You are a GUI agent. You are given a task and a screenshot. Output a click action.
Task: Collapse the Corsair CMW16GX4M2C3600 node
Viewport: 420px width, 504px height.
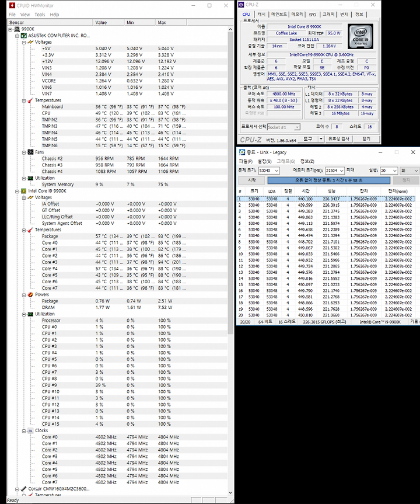[17, 489]
